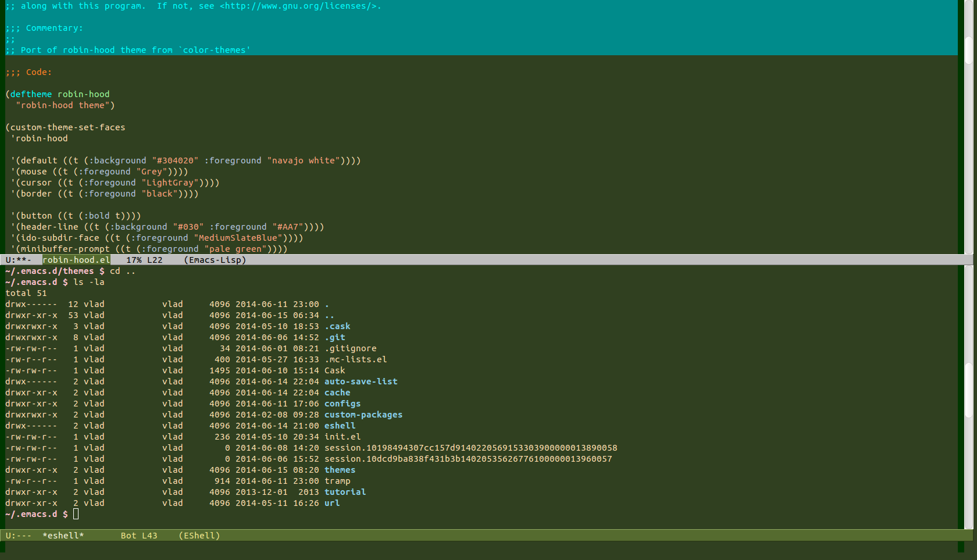Click the session file ending in 13960057
This screenshot has width=977, height=560.
click(468, 459)
